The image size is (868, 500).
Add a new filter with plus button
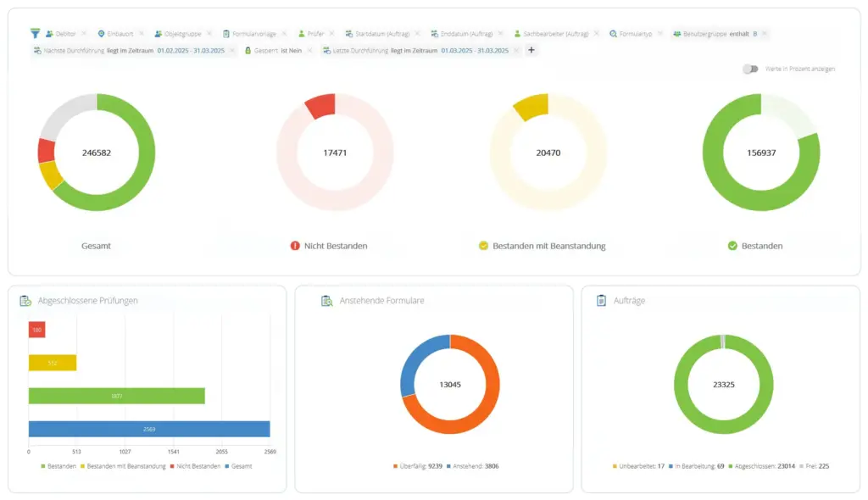531,51
